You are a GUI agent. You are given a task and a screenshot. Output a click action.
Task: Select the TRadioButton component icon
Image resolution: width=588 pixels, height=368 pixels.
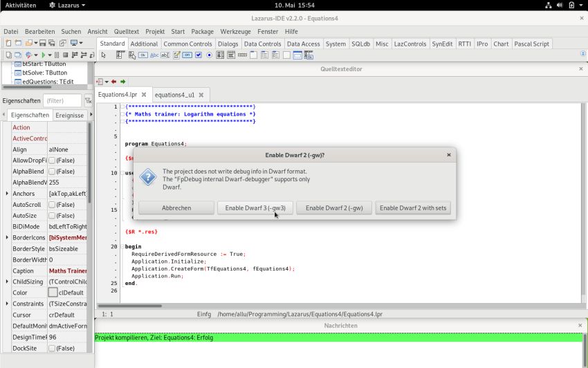209,55
